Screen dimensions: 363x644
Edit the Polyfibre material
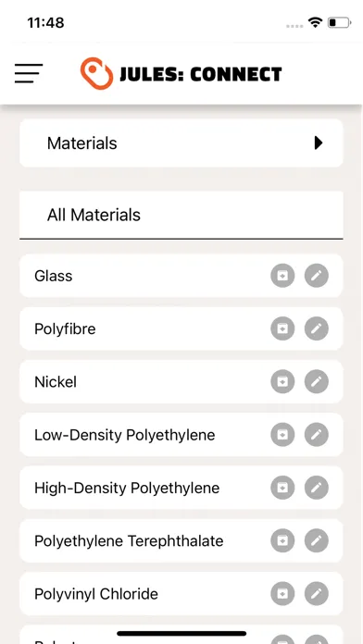pos(316,328)
